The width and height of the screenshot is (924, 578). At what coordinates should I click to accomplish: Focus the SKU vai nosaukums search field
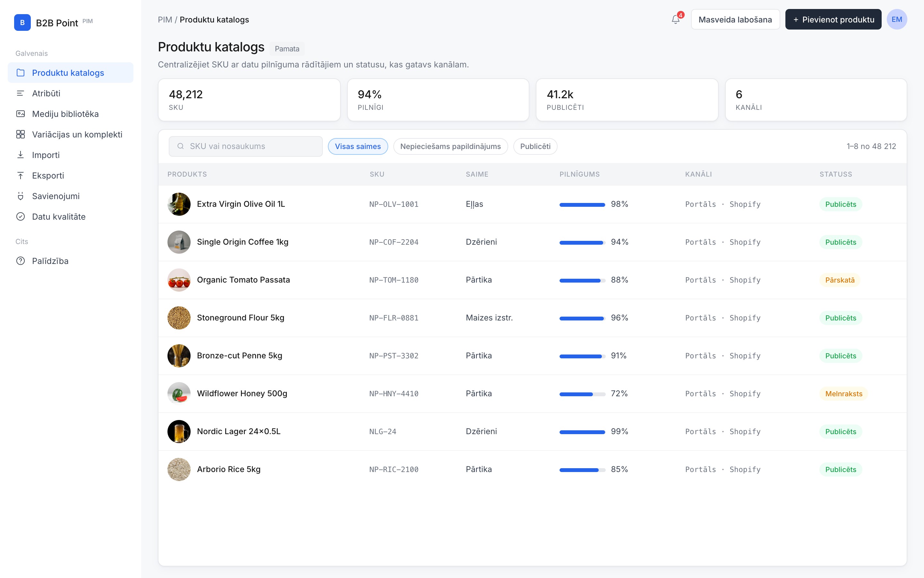pos(245,146)
